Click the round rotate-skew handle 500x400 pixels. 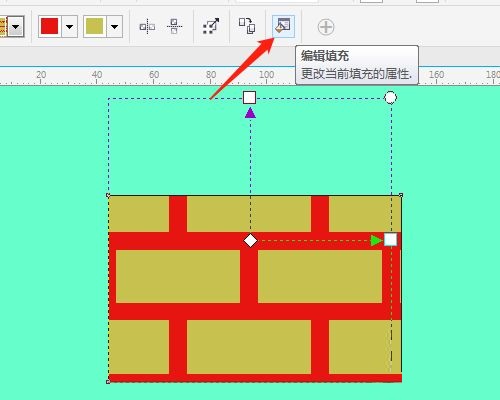click(390, 98)
